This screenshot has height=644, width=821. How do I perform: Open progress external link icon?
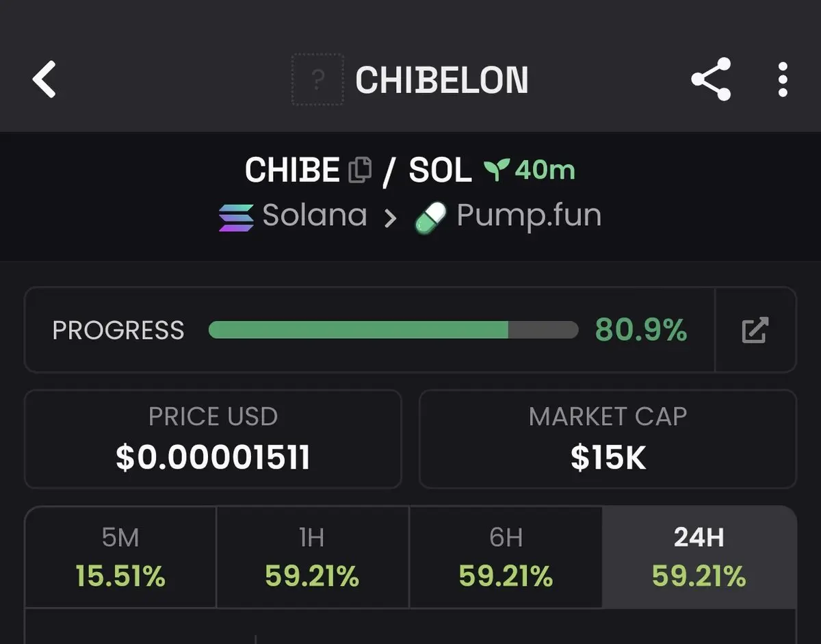(x=755, y=330)
